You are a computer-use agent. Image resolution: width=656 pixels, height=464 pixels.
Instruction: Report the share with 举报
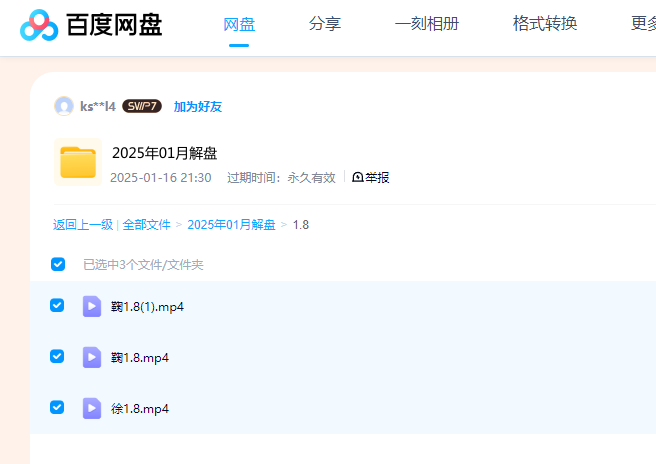click(x=371, y=177)
